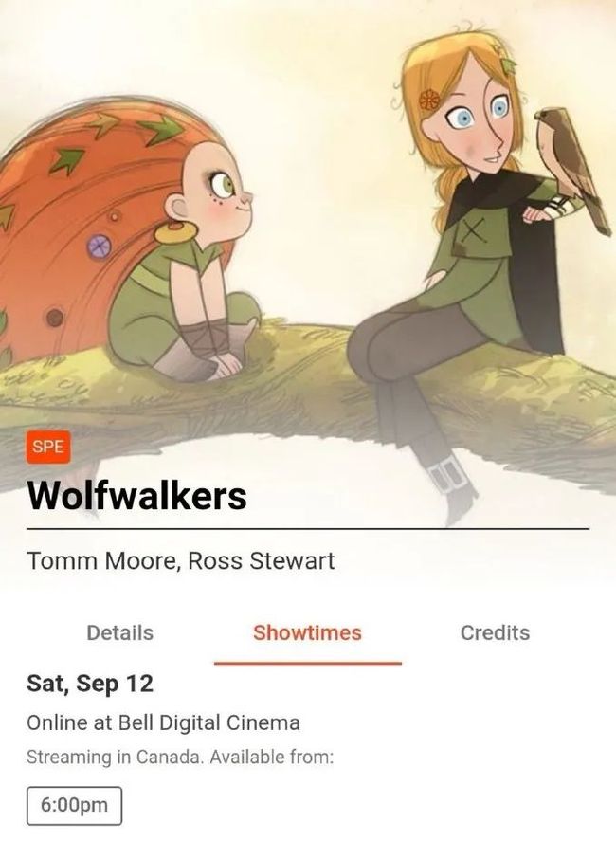
Task: Click the buckled boot in the artwork
Action: coord(453,487)
